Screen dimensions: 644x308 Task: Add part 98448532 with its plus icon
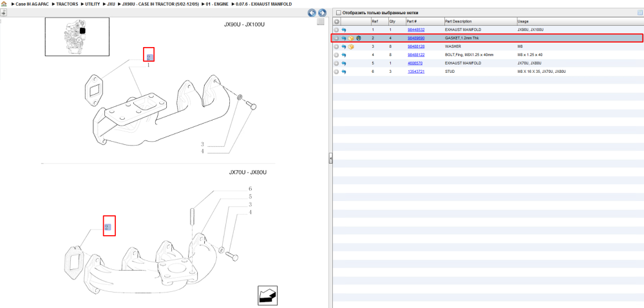pos(336,30)
